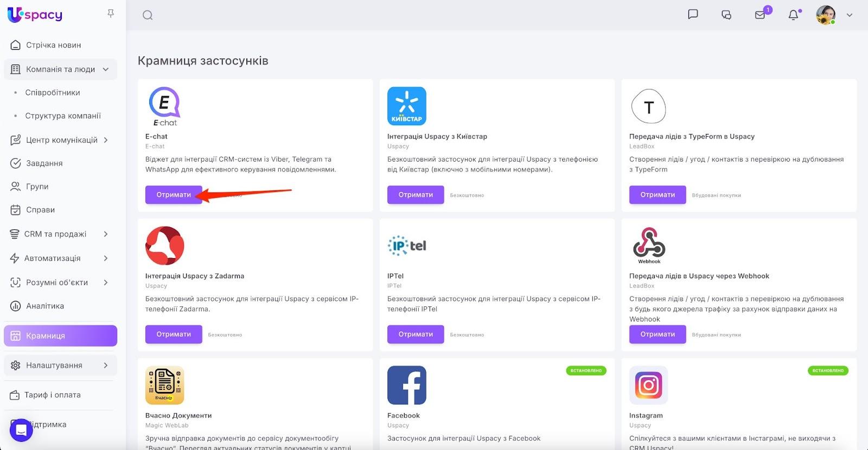Open Завдання in the sidebar
Image resolution: width=868 pixels, height=450 pixels.
click(44, 163)
